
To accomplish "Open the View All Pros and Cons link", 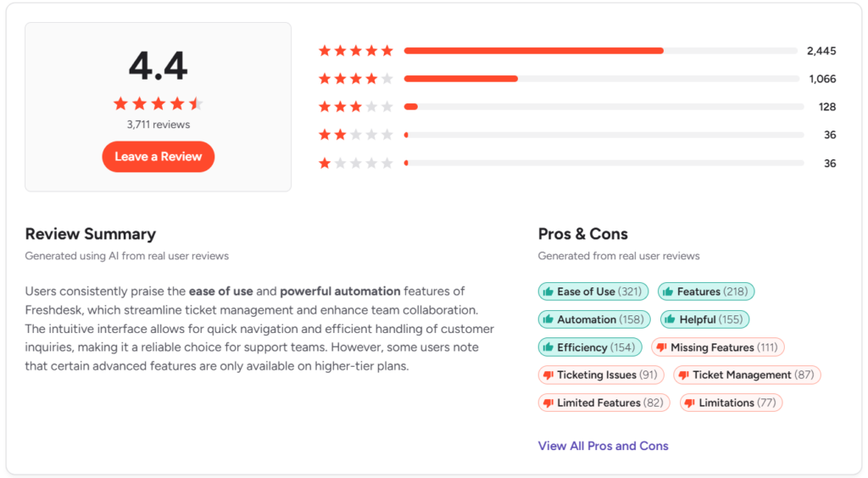I will (x=603, y=446).
